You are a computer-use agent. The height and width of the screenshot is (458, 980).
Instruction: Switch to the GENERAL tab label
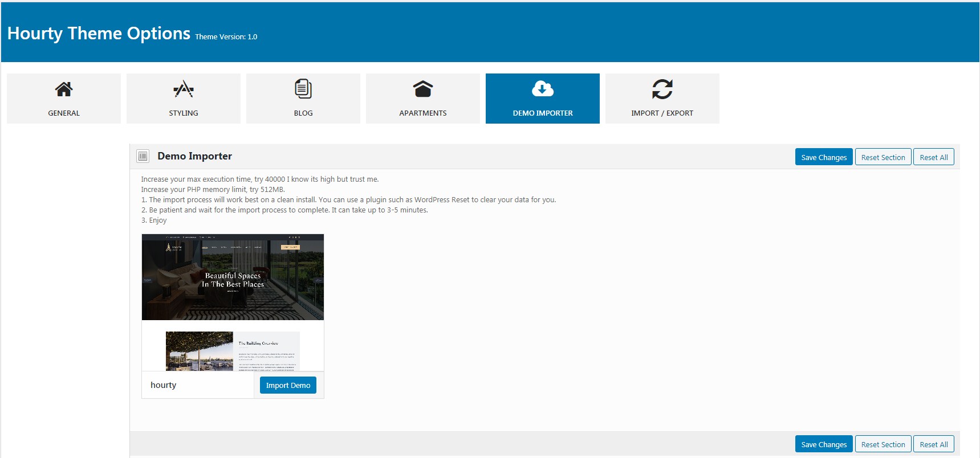coord(64,113)
